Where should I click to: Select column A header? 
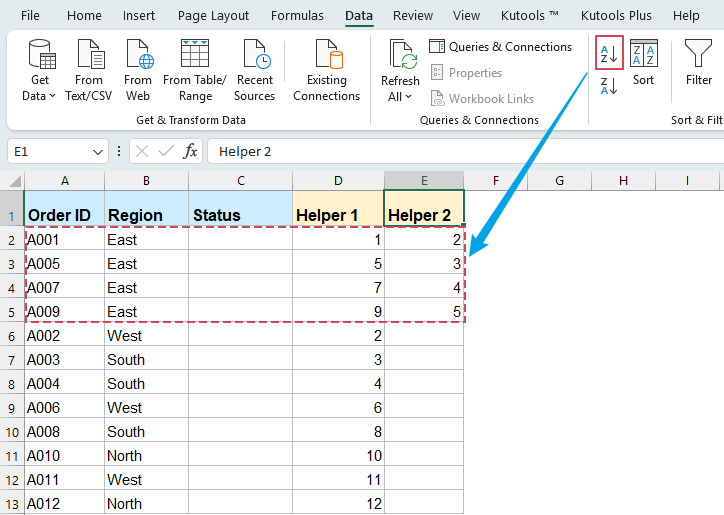tap(65, 181)
